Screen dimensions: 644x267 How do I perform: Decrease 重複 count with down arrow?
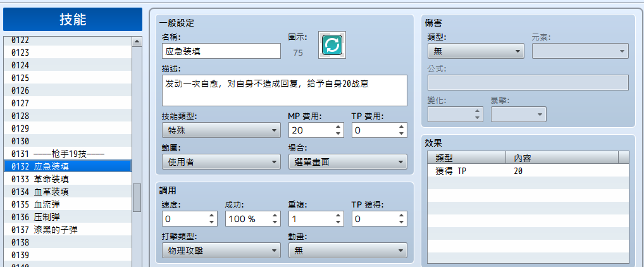pyautogui.click(x=338, y=223)
